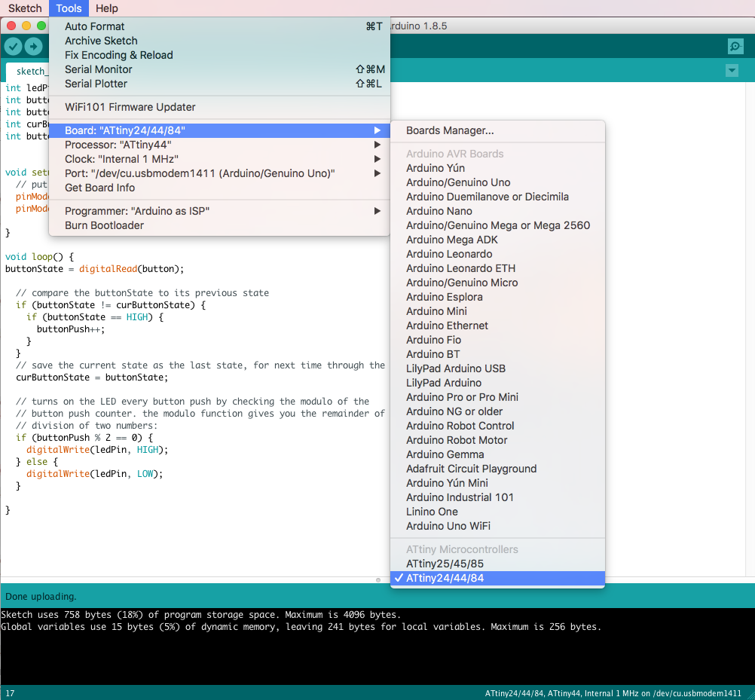
Task: Select Adafruit Circuit Playground board
Action: point(497,469)
